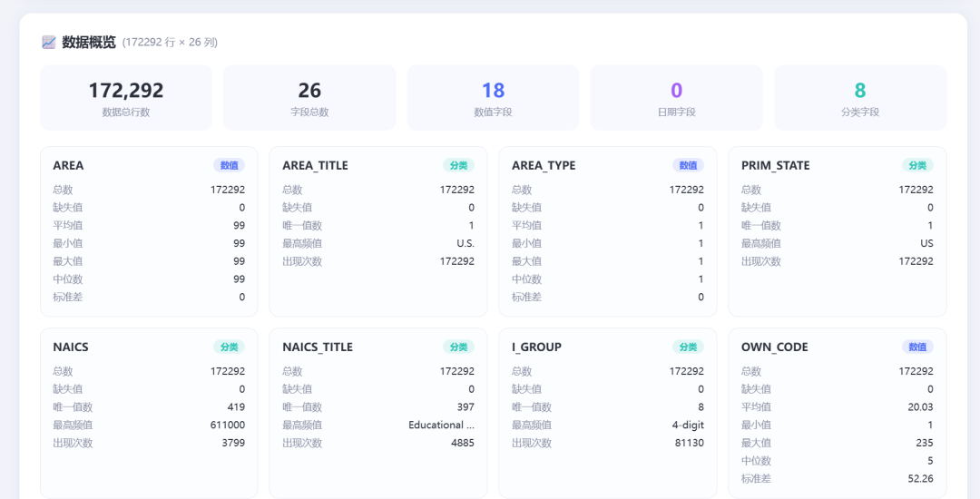Image resolution: width=980 pixels, height=499 pixels.
Task: Click the 唯一值数 label in I_GROUP card
Action: [x=532, y=407]
